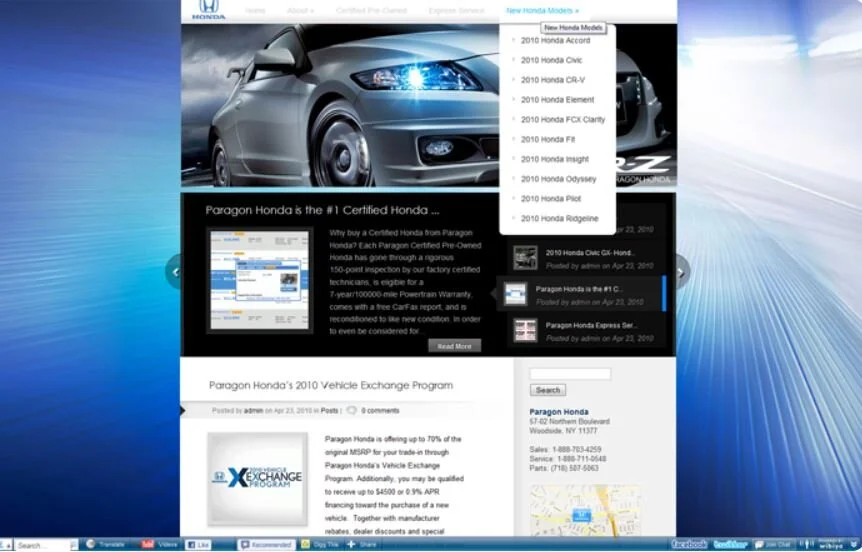Click the admin author link
The height and width of the screenshot is (552, 862).
pos(253,411)
